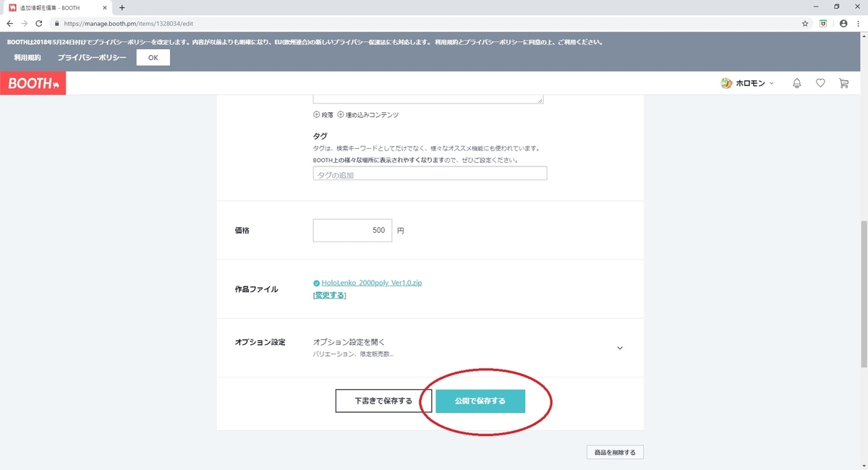This screenshot has width=868, height=470.
Task: Click the 下書きで保存する draft save button
Action: [383, 400]
